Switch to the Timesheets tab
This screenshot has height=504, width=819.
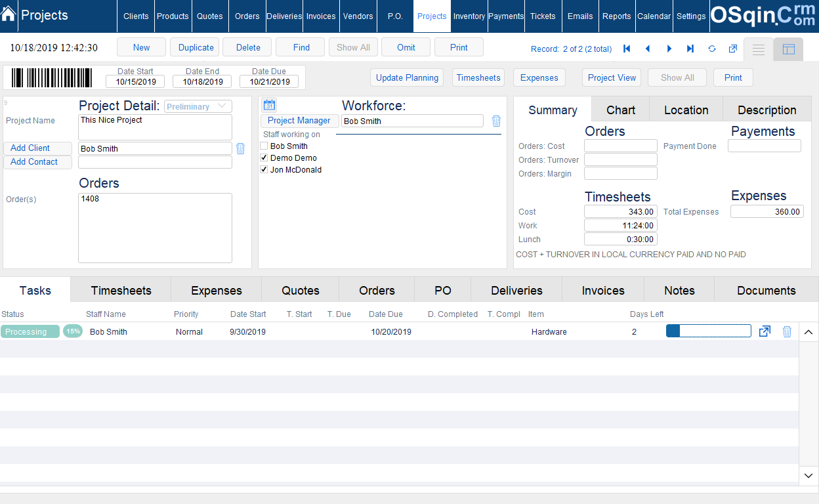point(121,290)
